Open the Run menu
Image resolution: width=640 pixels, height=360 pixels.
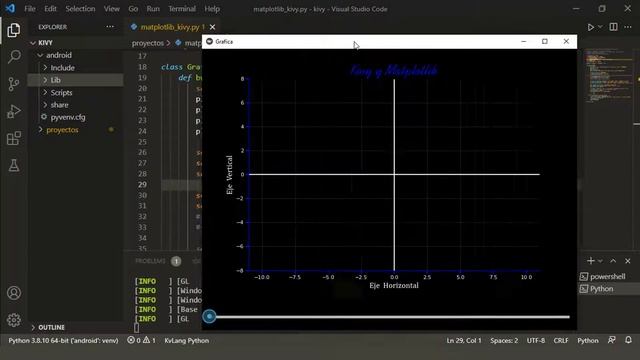pyautogui.click(x=153, y=9)
